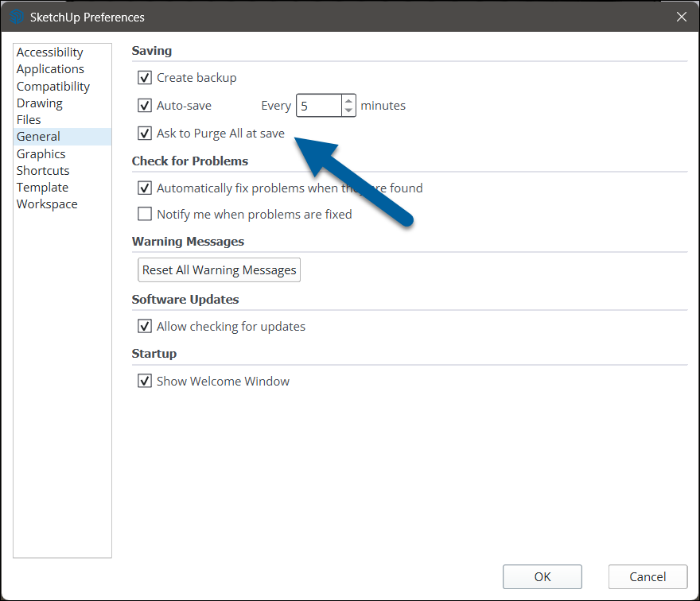Viewport: 700px width, 601px height.
Task: Disable the Create backup option
Action: click(145, 77)
